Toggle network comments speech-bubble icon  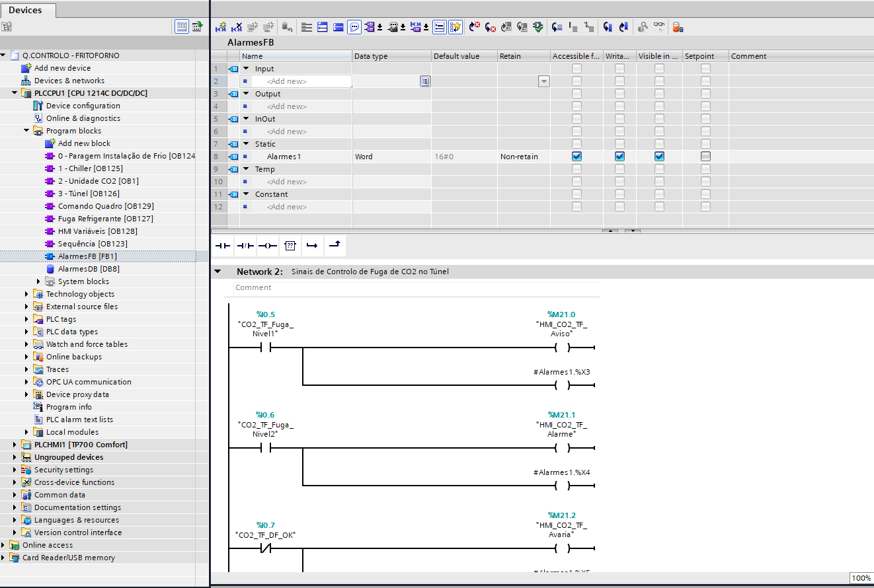point(354,27)
